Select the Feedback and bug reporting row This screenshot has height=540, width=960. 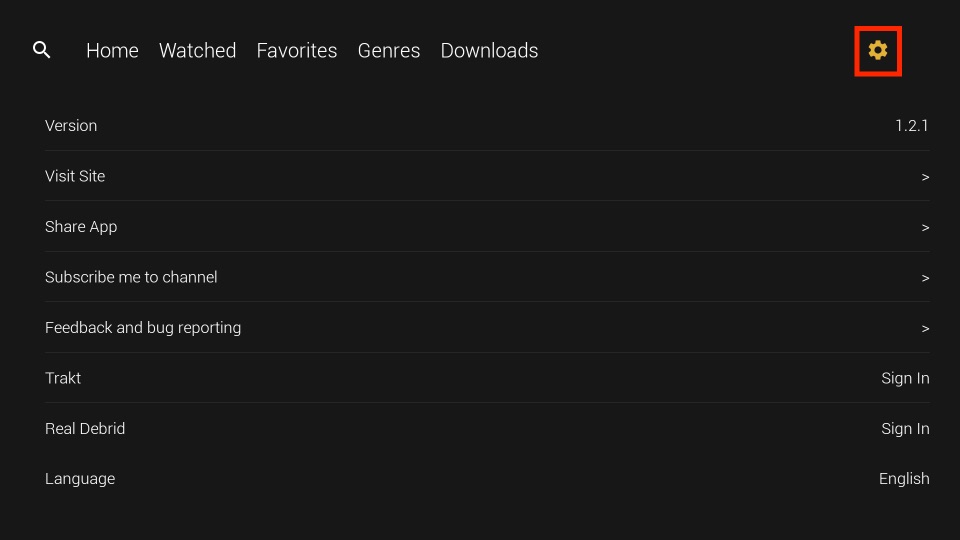[x=487, y=328]
